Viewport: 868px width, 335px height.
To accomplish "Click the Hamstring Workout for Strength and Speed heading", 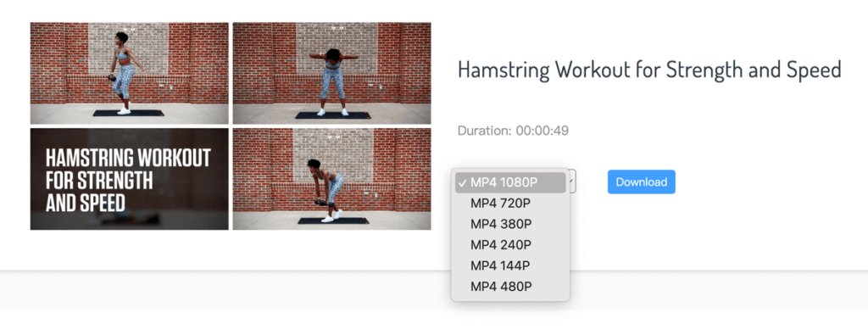I will 649,70.
